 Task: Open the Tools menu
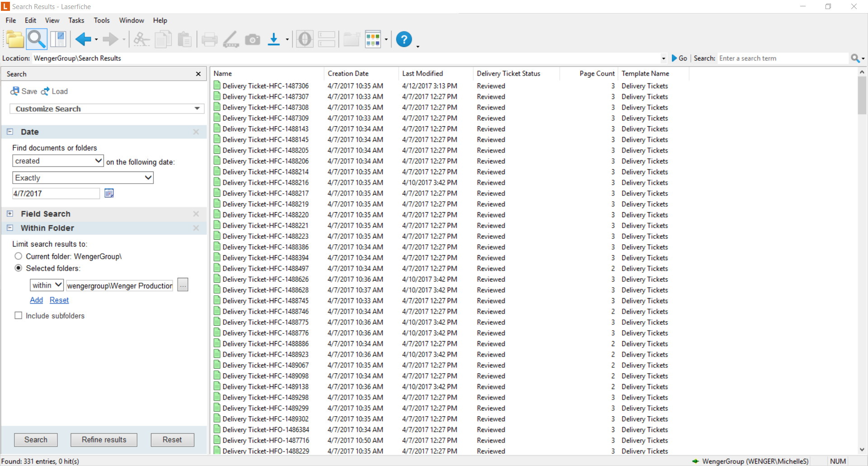(x=102, y=20)
